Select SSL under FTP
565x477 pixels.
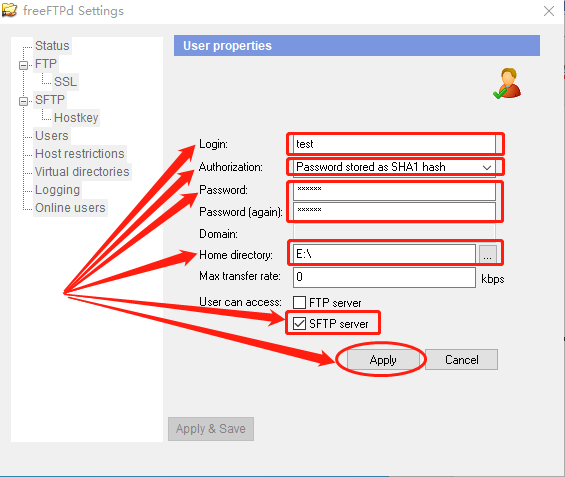click(66, 82)
